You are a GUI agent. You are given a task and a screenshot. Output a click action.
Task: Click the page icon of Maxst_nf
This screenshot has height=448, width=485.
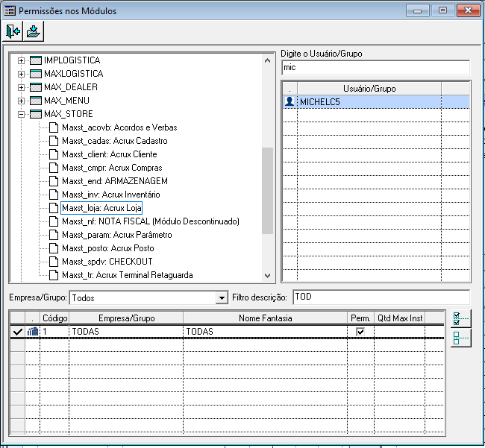(x=54, y=221)
